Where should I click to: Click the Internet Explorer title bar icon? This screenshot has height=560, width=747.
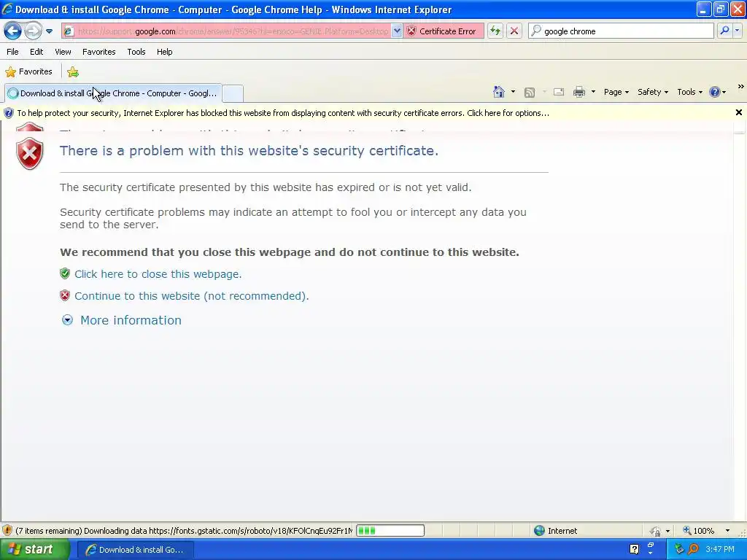point(7,9)
